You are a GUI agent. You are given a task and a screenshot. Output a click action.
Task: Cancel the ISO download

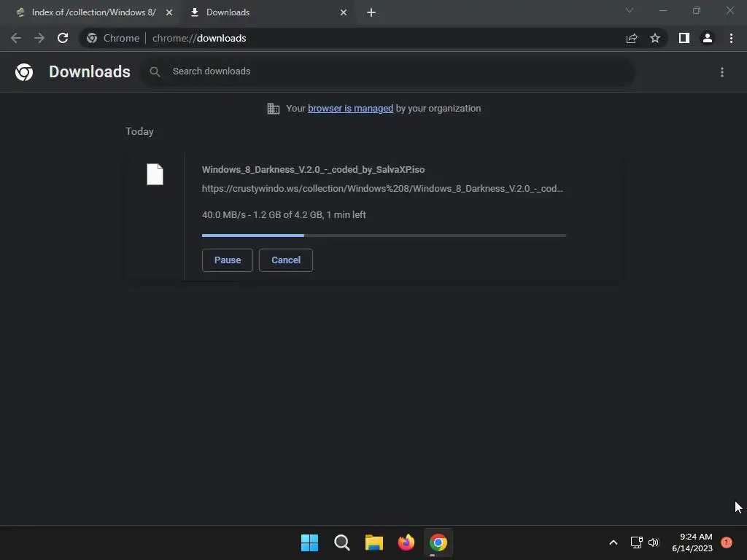click(x=286, y=260)
